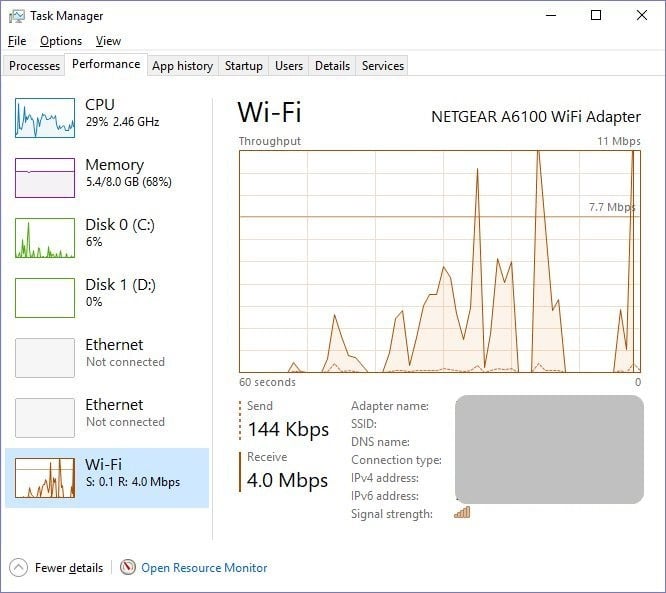Select the Memory performance item
666x593 pixels.
point(108,173)
